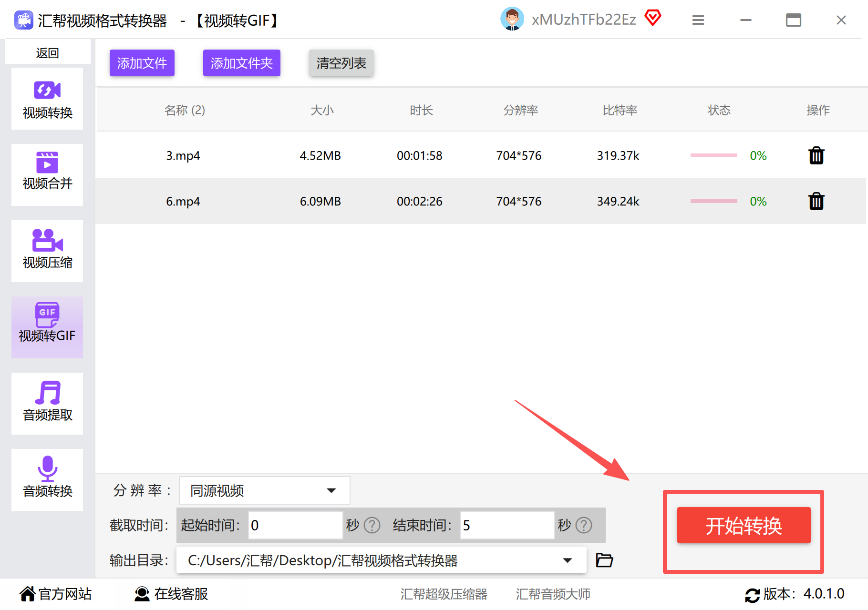The width and height of the screenshot is (868, 610).
Task: Click the red VIP diamond badge
Action: pos(653,18)
